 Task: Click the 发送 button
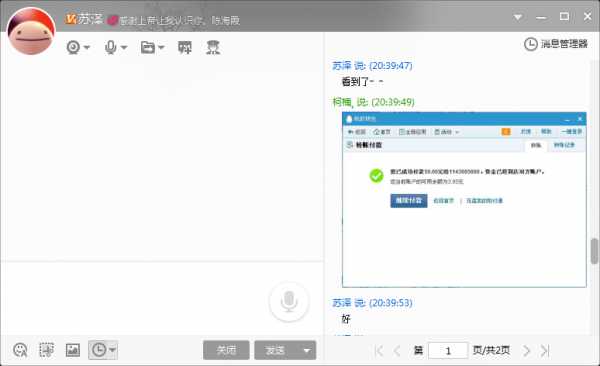[276, 350]
